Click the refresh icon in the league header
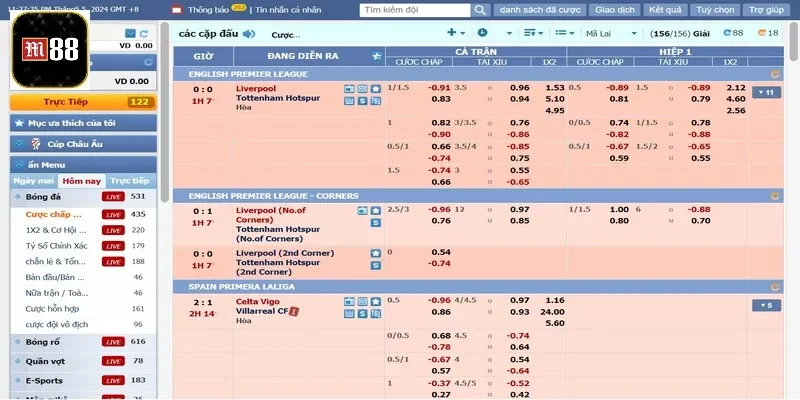The height and width of the screenshot is (400, 800). point(774,74)
